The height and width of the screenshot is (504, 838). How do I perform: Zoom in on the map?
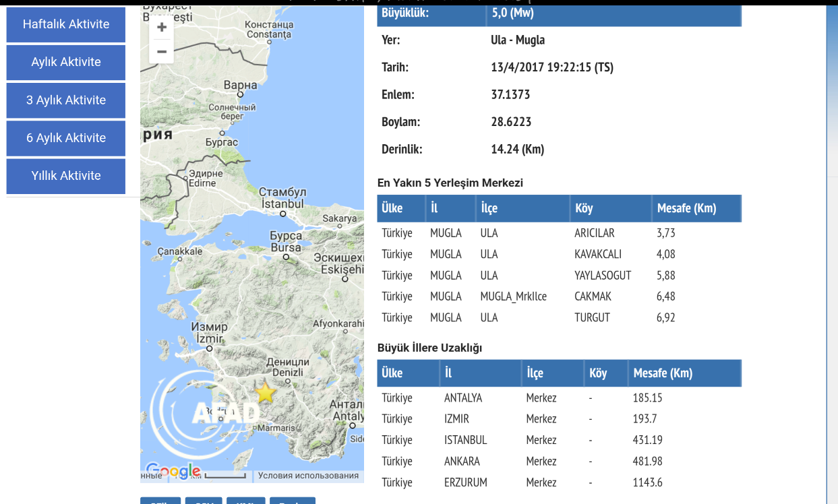click(162, 28)
